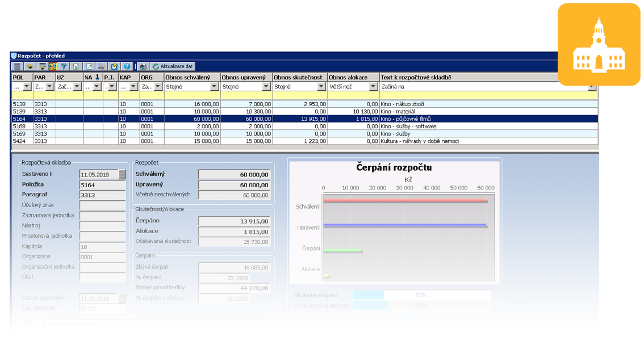
Task: Click the 'Sestaveno k' date field
Action: click(99, 174)
